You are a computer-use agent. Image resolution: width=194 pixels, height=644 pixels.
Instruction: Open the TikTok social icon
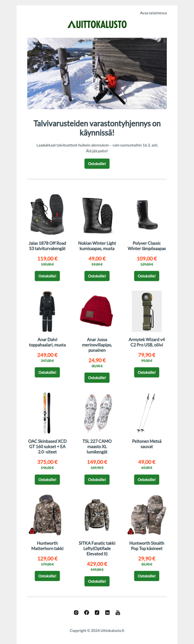(97, 613)
